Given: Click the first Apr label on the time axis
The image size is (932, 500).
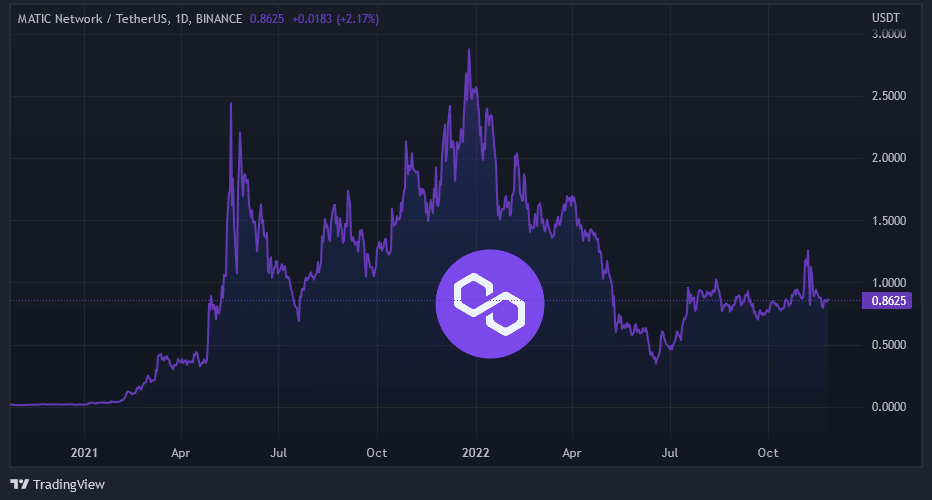Looking at the screenshot, I should click(x=182, y=452).
